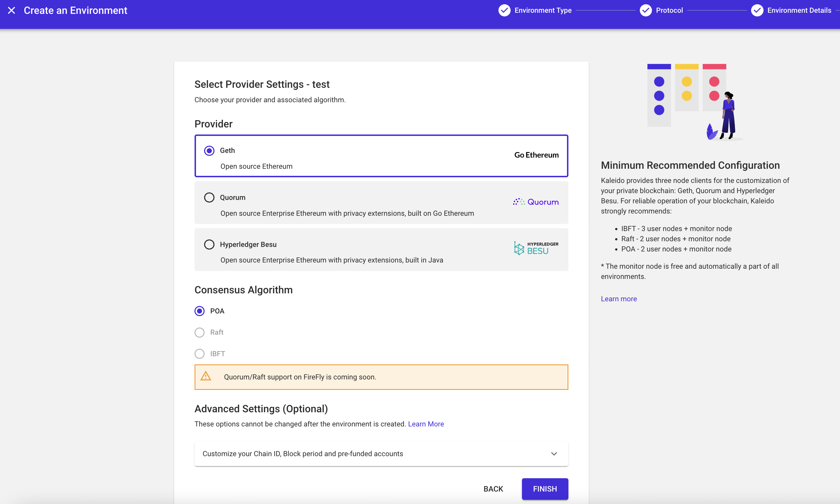Click the Hyperledger Besu logo

[x=536, y=248]
